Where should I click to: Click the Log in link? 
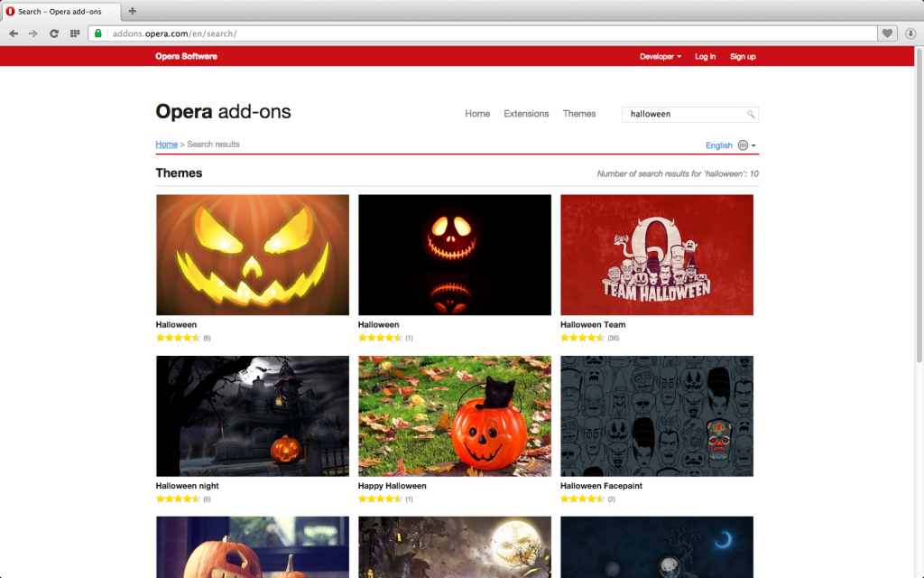[705, 57]
